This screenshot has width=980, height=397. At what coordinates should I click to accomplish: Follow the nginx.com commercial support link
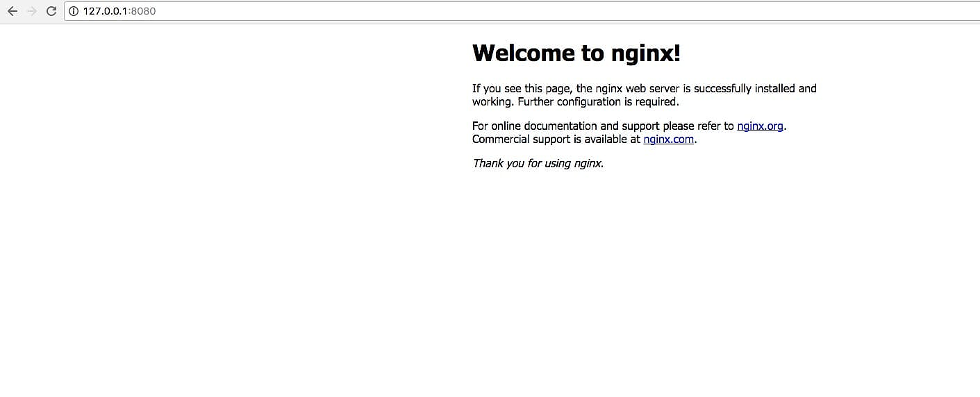pos(668,139)
